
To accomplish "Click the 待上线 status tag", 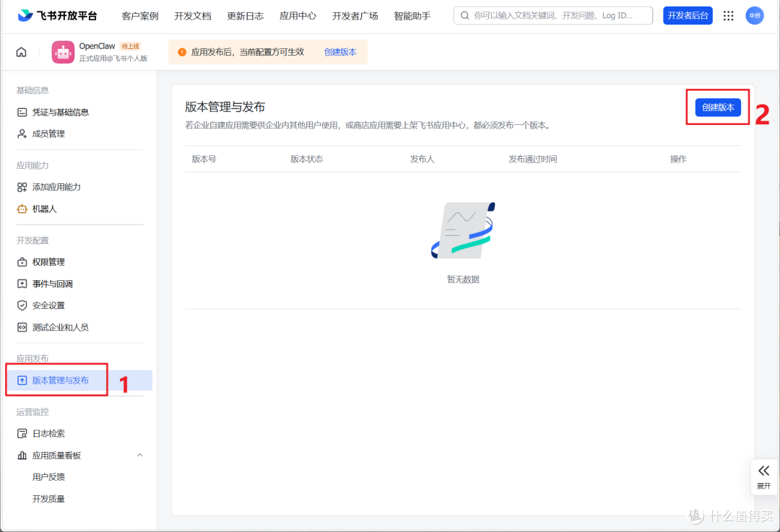I will point(130,46).
